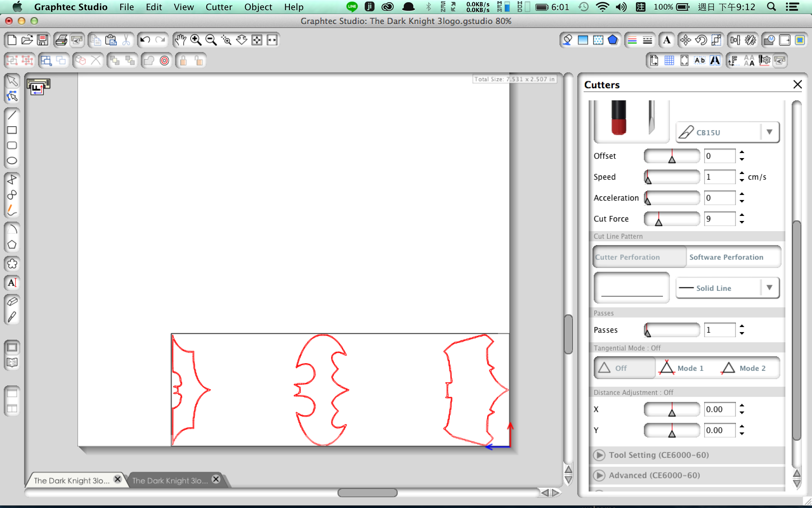Close the first Dark Knight tab
The width and height of the screenshot is (812, 508).
pyautogui.click(x=117, y=479)
